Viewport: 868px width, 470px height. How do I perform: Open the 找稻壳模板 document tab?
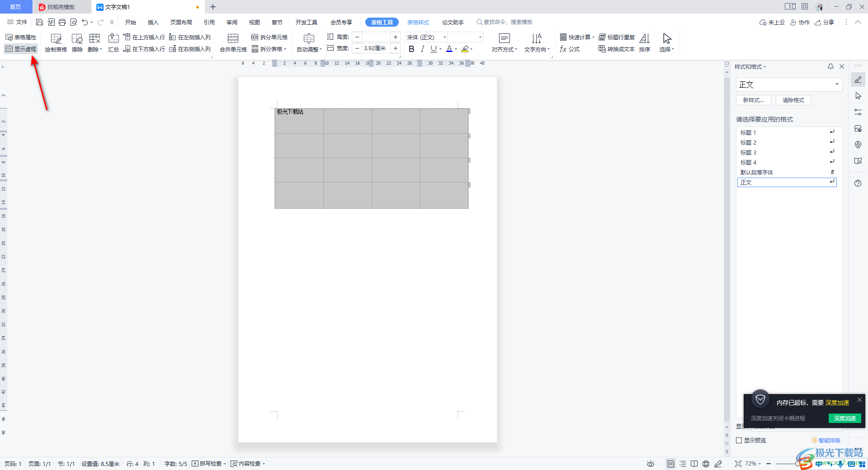61,7
